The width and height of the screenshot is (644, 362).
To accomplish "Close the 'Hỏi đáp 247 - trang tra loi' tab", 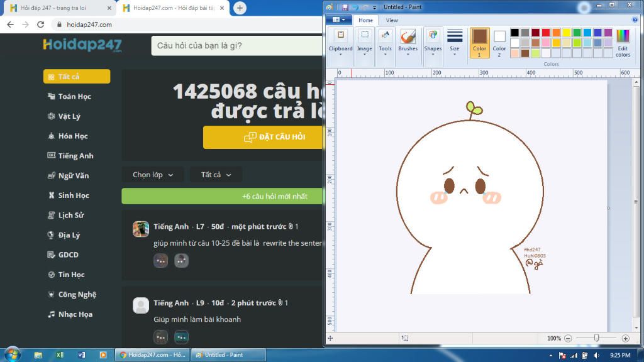I will pyautogui.click(x=109, y=8).
